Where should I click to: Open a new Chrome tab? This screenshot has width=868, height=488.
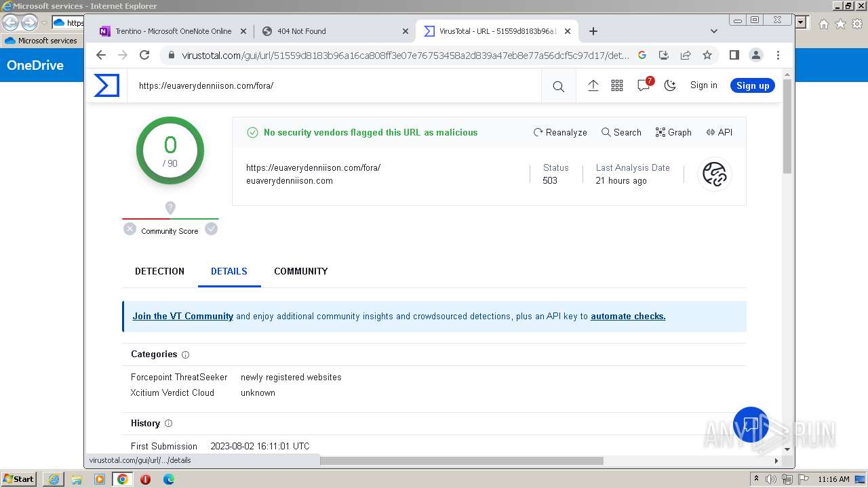(593, 31)
